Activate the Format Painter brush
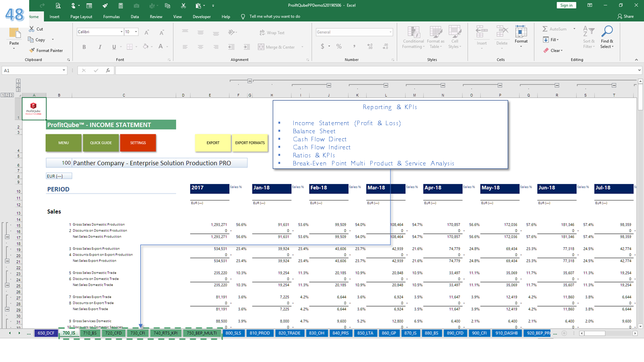This screenshot has height=362, width=644. pyautogui.click(x=32, y=50)
